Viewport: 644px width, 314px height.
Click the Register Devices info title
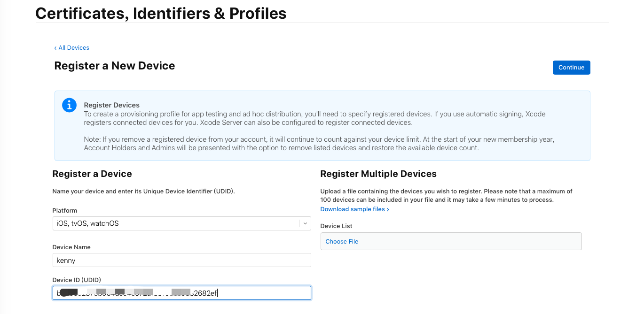[x=112, y=105]
